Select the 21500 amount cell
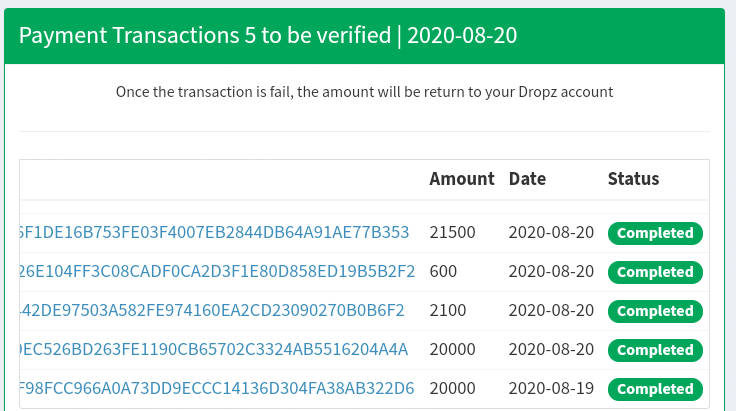Image resolution: width=736 pixels, height=411 pixels. click(452, 232)
